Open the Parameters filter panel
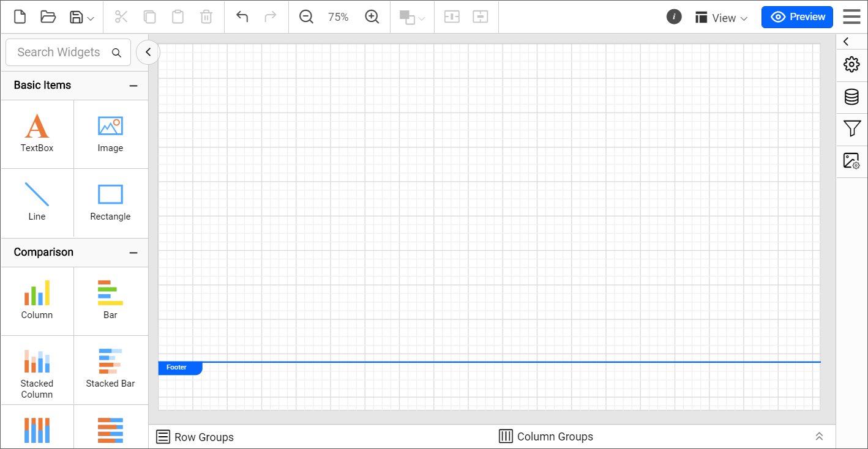Image resolution: width=868 pixels, height=449 pixels. tap(851, 128)
